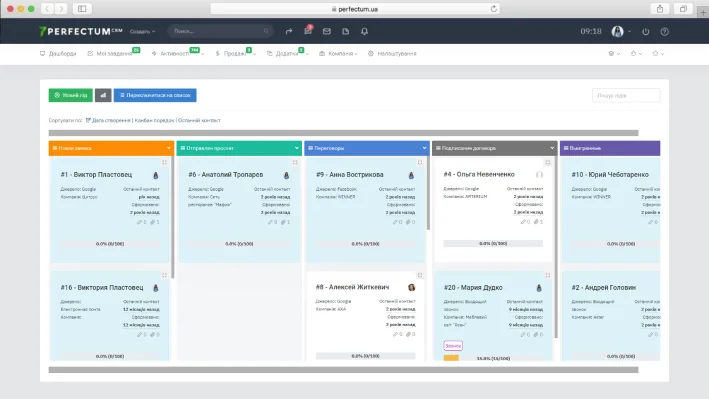Open notifications bell icon
The height and width of the screenshot is (399, 709).
click(364, 31)
